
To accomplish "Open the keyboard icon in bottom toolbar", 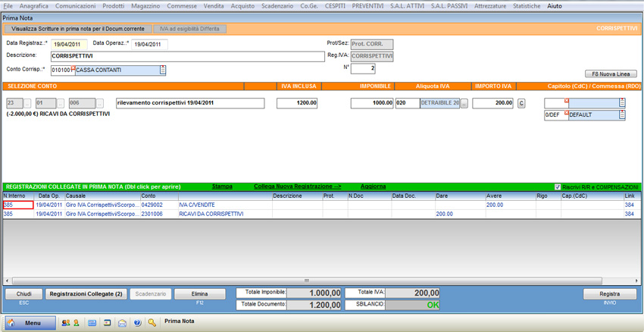I will pos(92,323).
